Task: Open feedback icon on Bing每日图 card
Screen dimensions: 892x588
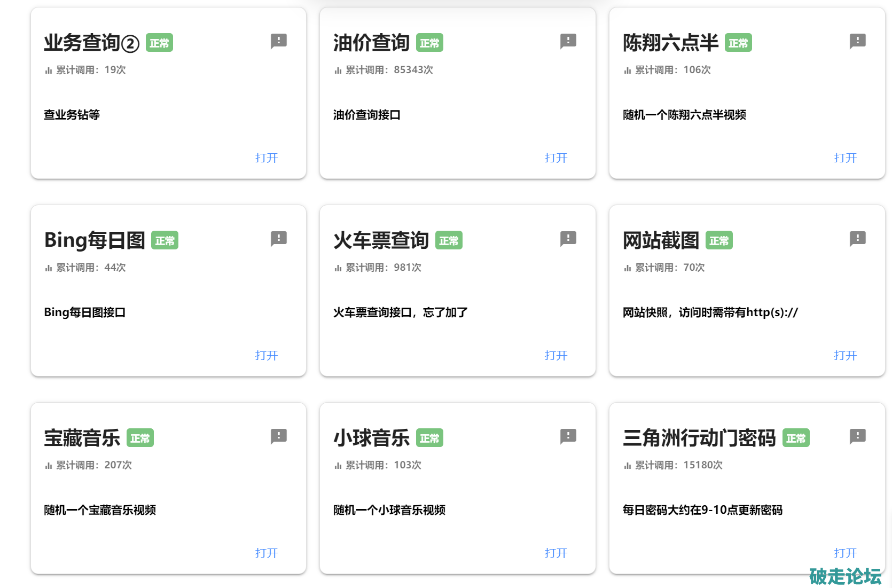Action: 278,239
